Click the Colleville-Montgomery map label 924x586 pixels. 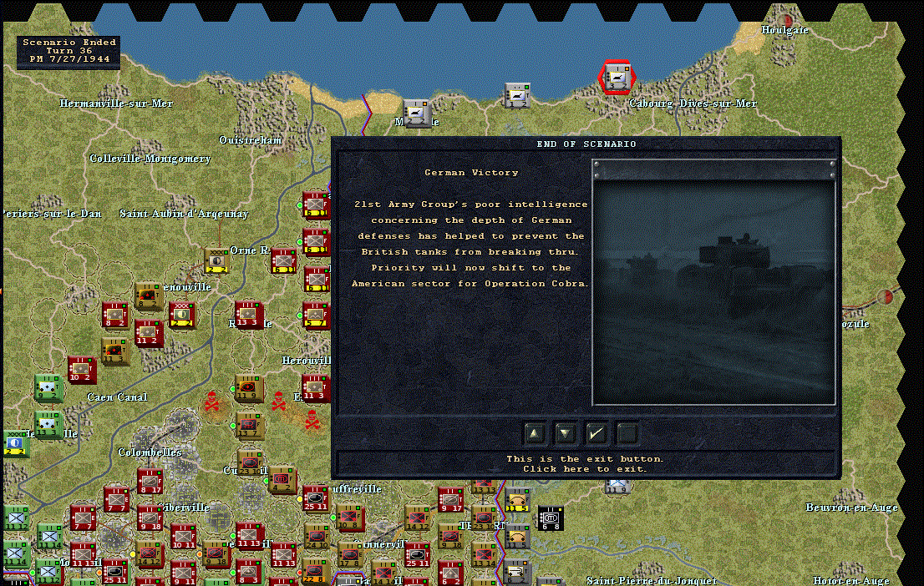pos(150,159)
